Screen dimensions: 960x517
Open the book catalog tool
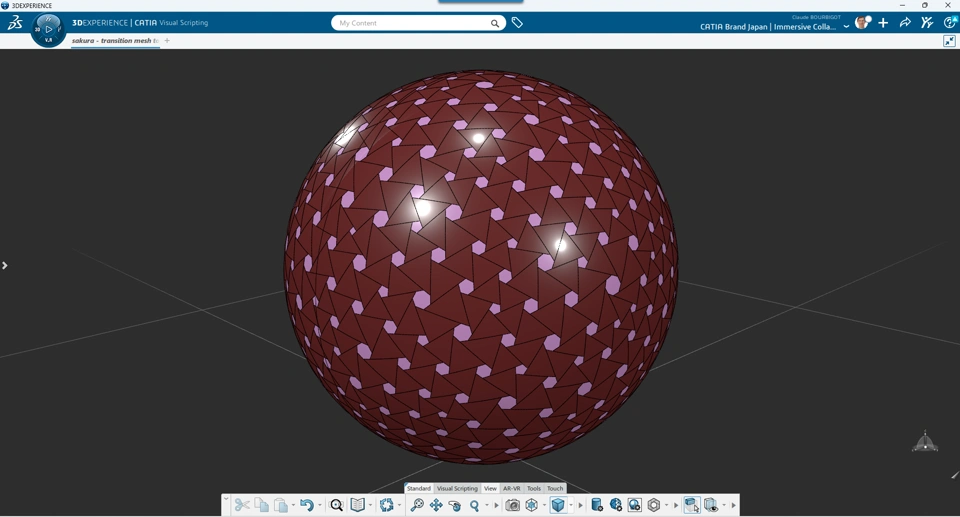[358, 505]
